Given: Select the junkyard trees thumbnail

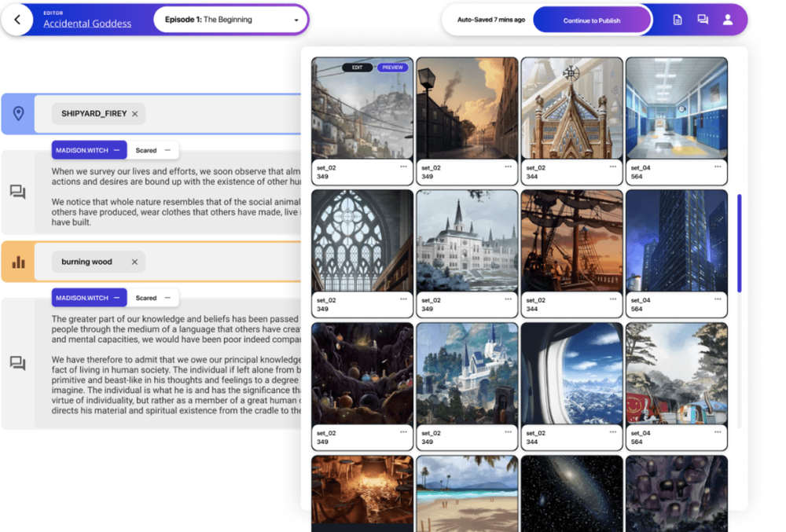Looking at the screenshot, I should click(677, 374).
